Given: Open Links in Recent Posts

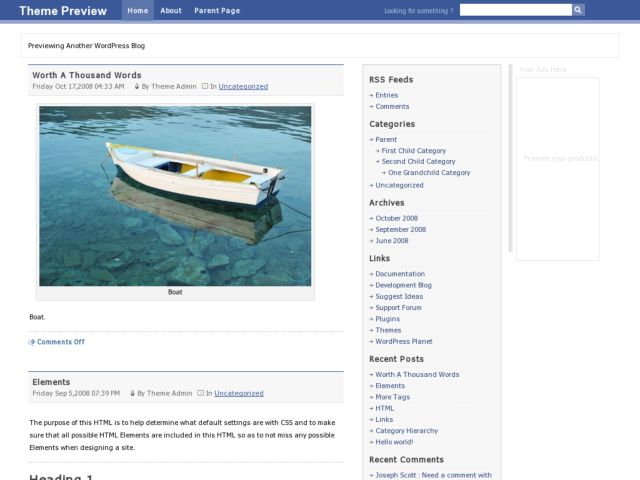Looking at the screenshot, I should click(x=384, y=420).
